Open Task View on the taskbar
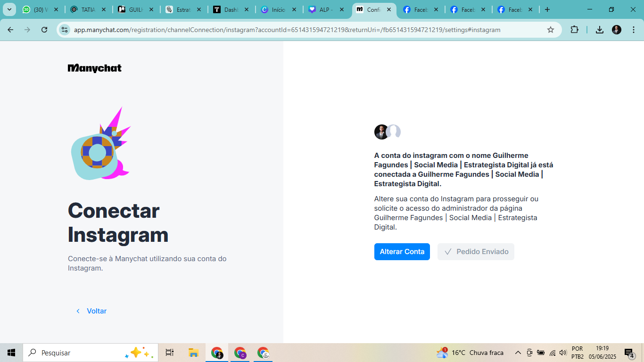This screenshot has height=362, width=644. (x=170, y=353)
